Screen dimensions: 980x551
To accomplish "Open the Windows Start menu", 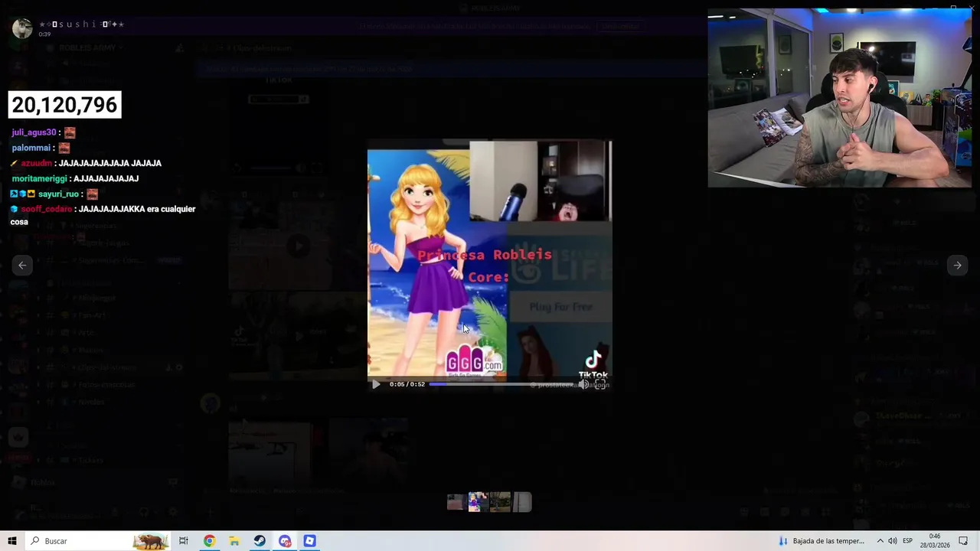I will tap(12, 541).
